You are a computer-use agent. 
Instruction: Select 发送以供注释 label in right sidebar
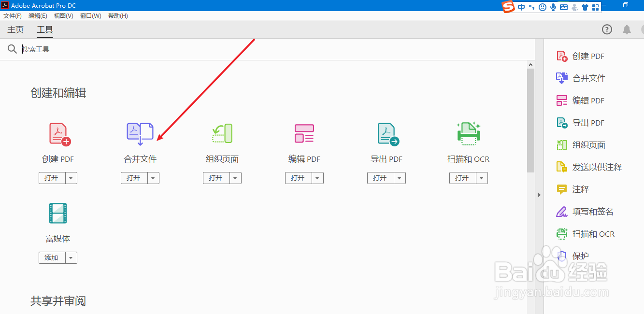pyautogui.click(x=597, y=167)
